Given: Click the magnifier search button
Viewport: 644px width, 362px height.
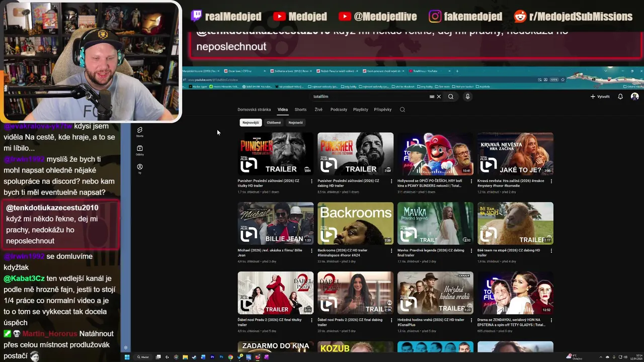Looking at the screenshot, I should [x=451, y=97].
